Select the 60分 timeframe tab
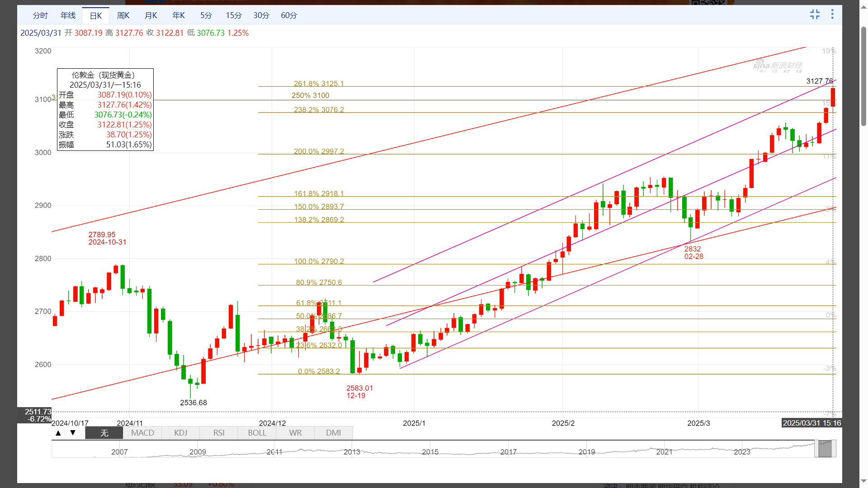 pos(289,15)
